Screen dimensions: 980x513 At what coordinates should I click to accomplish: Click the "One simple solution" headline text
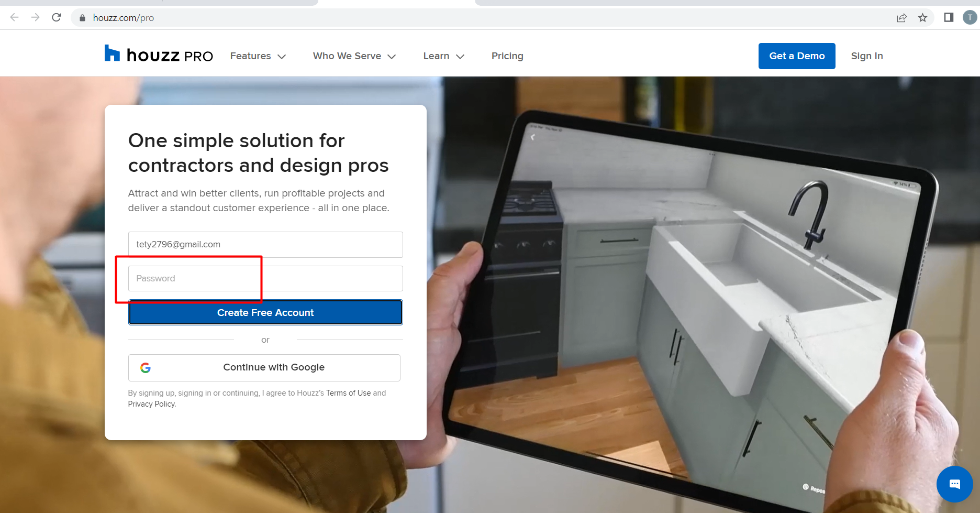[259, 153]
